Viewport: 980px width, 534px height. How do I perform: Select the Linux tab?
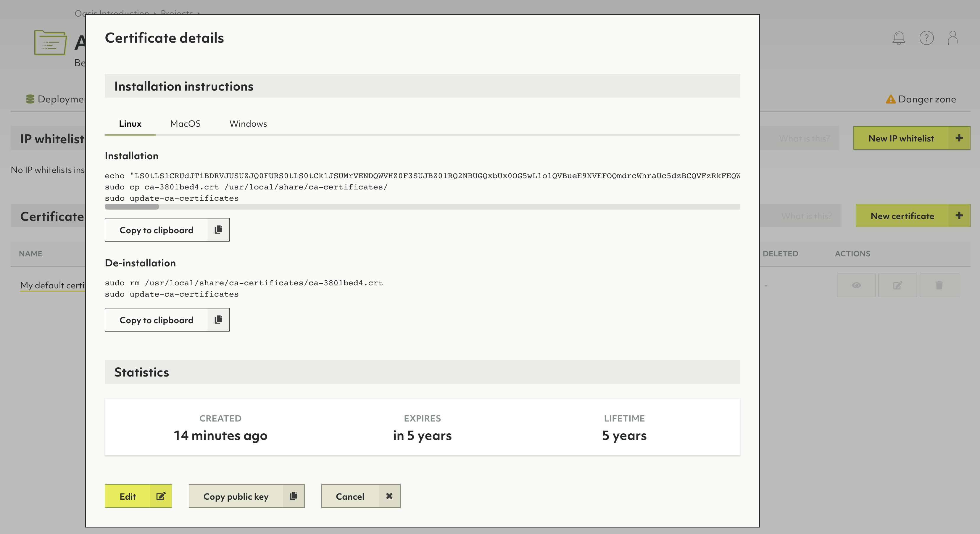coord(130,124)
